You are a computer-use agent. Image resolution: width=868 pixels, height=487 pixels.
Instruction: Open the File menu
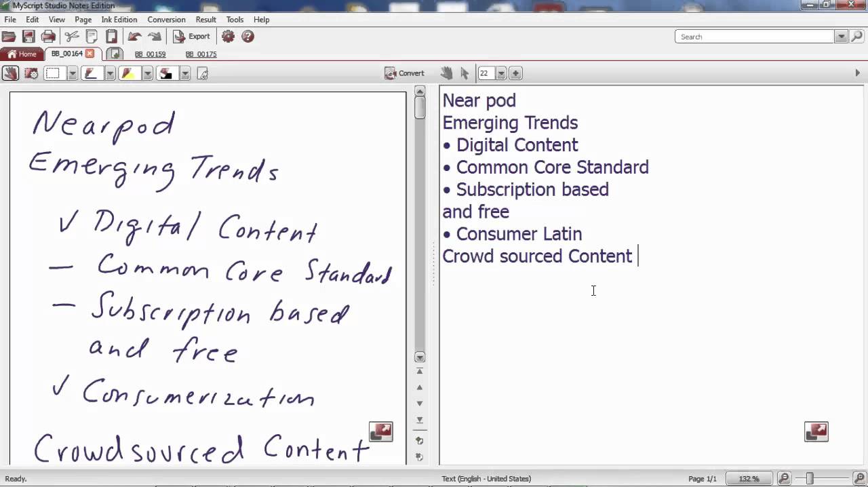(x=10, y=20)
